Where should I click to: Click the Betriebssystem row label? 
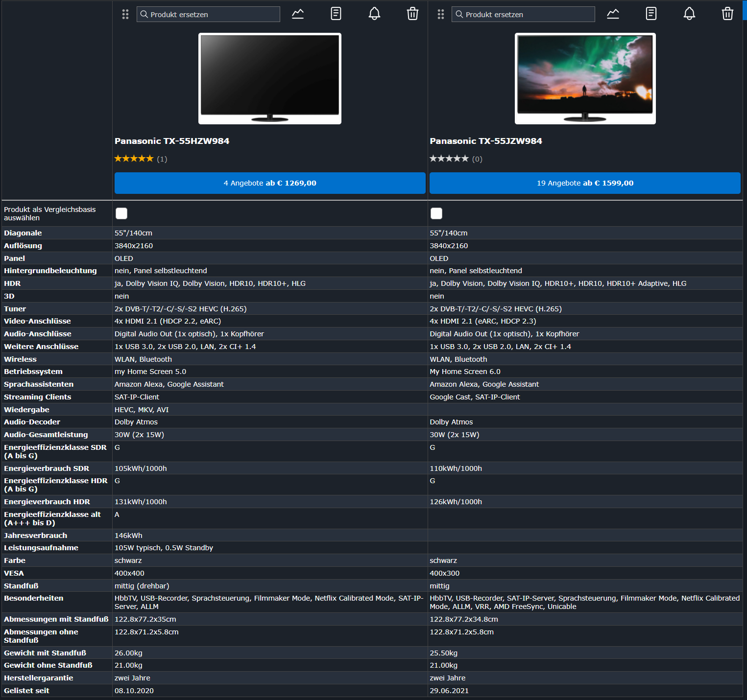tap(33, 372)
